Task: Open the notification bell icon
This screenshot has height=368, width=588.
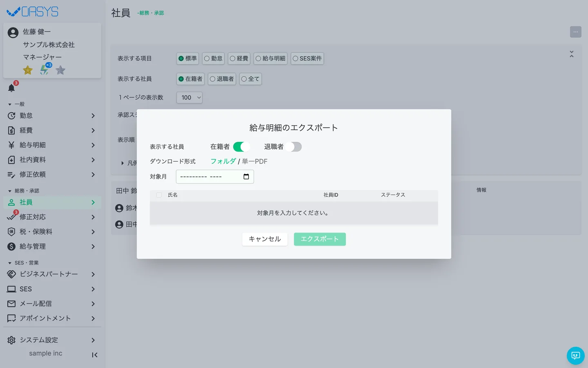Action: (11, 88)
